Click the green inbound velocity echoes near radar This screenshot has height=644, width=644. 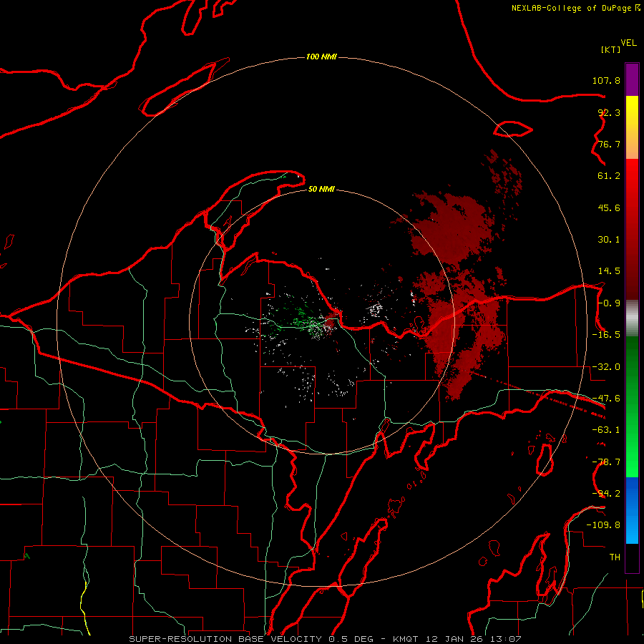(x=301, y=318)
